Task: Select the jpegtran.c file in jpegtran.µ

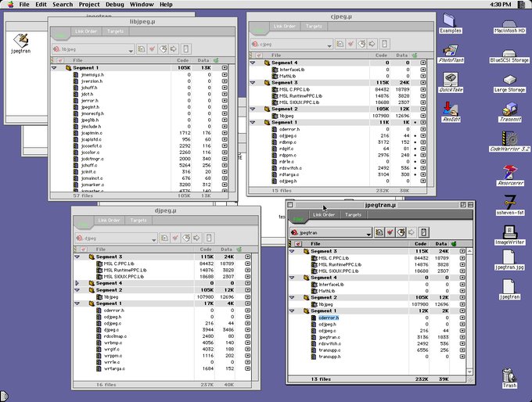Action: click(329, 337)
